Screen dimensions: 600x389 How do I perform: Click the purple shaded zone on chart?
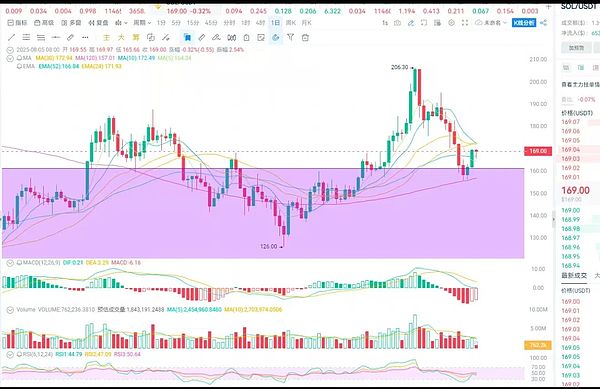(x=263, y=213)
